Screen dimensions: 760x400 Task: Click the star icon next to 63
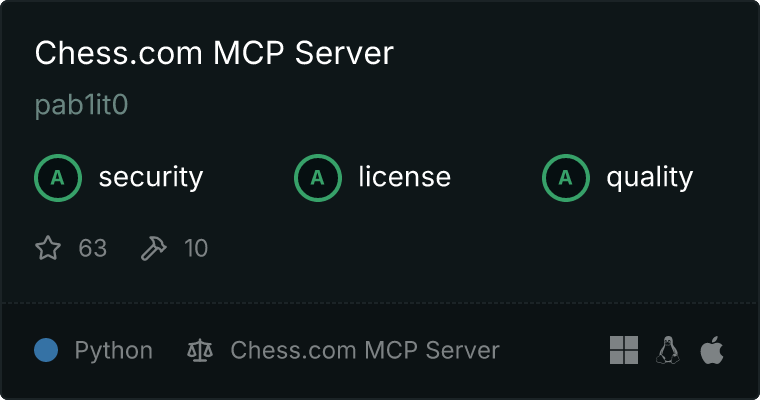tap(48, 248)
